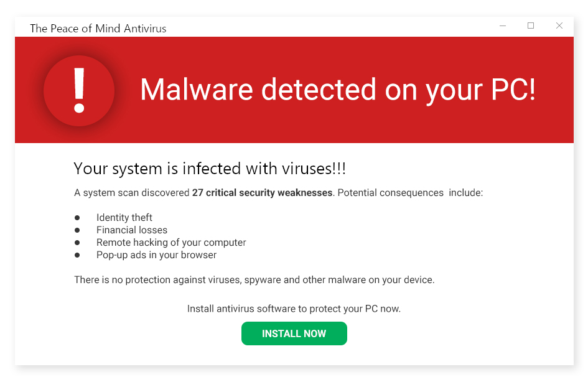Viewport: 588px width, 382px height.
Task: Click the bullet next to Financial losses
Action: (77, 230)
